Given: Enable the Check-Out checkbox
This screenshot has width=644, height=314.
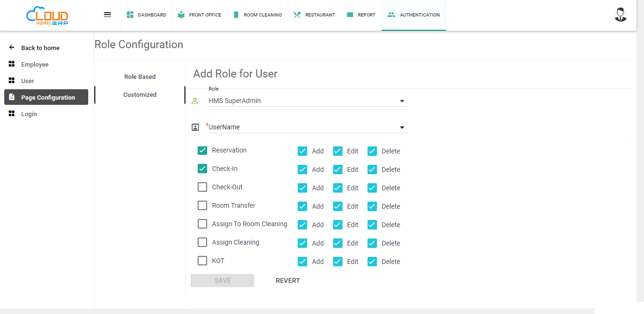Looking at the screenshot, I should click(x=202, y=187).
